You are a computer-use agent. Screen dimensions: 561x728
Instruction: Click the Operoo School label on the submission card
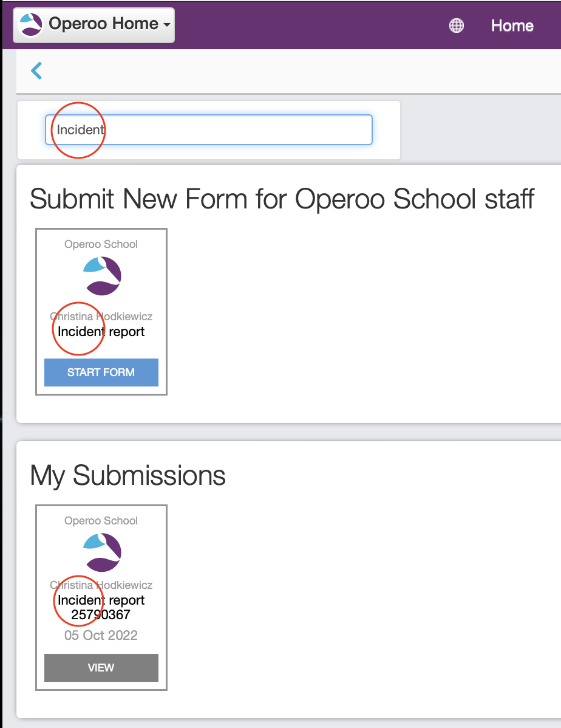(101, 521)
